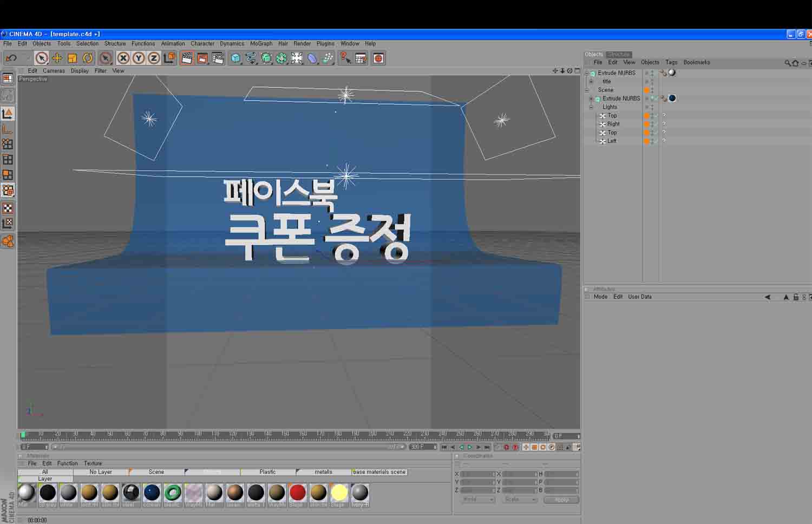Screen dimensions: 812x524
Task: Click timeline ruler at frame 150
Action: [285, 435]
